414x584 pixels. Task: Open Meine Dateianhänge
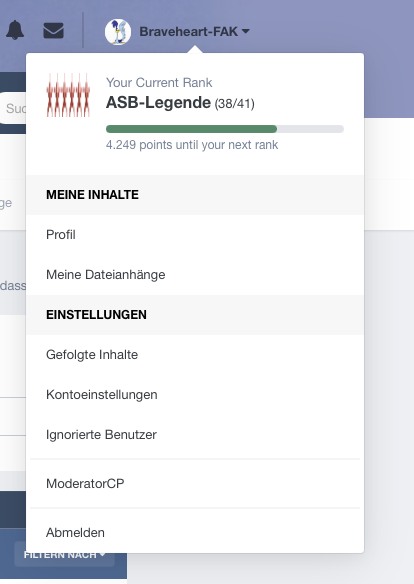[195, 275]
